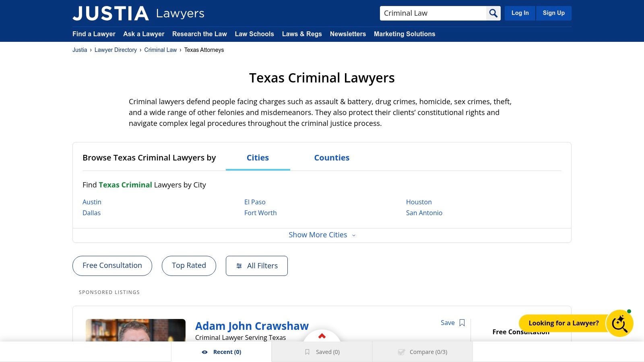This screenshot has width=644, height=362.
Task: Save Adam John Crawshaw using the bookmark icon
Action: tap(462, 323)
